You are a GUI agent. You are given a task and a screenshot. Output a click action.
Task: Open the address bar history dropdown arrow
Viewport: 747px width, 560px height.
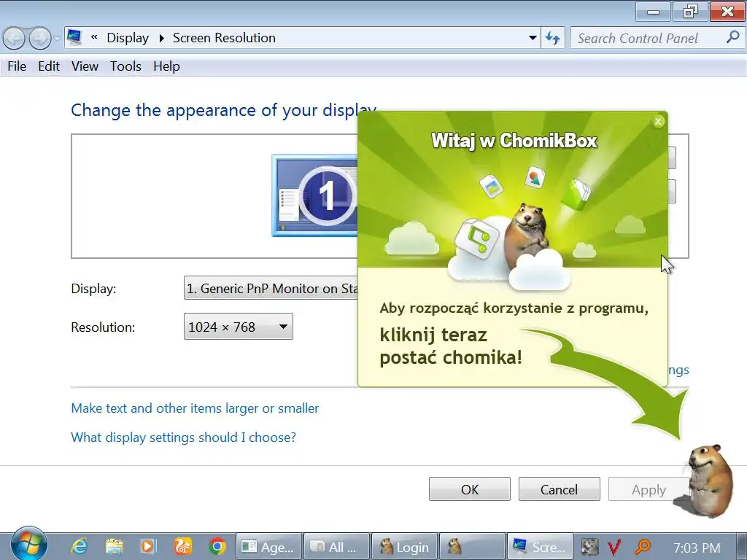click(533, 38)
